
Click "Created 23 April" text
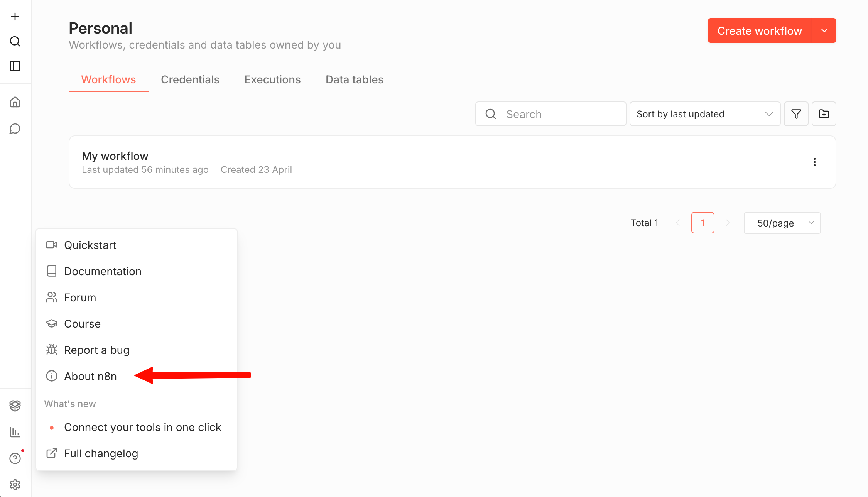tap(256, 170)
